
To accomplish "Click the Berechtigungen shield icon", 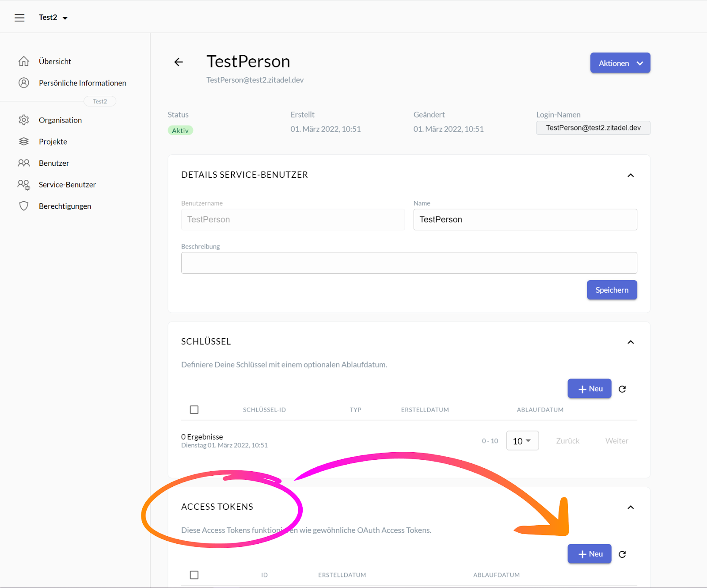I will (x=24, y=206).
